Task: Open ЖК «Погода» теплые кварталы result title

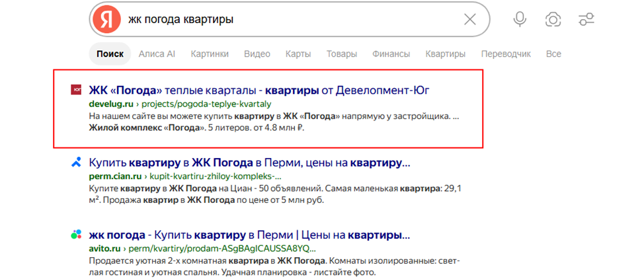Action: coord(259,91)
